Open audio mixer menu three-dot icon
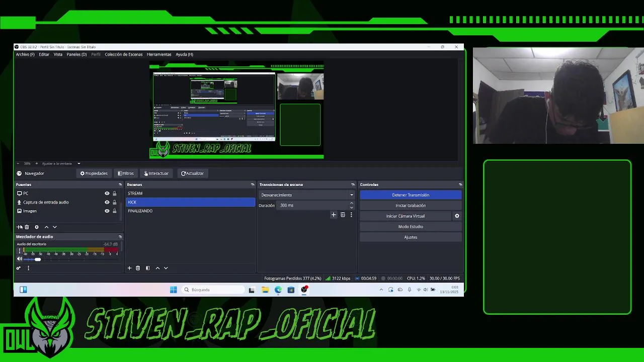 tap(28, 268)
